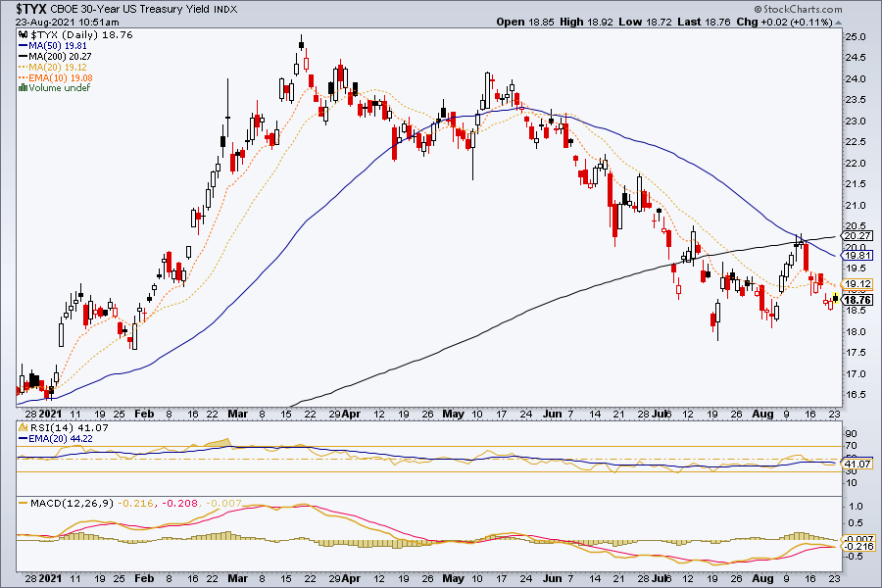
Task: Click the Mar label on the date axis
Action: (x=237, y=414)
